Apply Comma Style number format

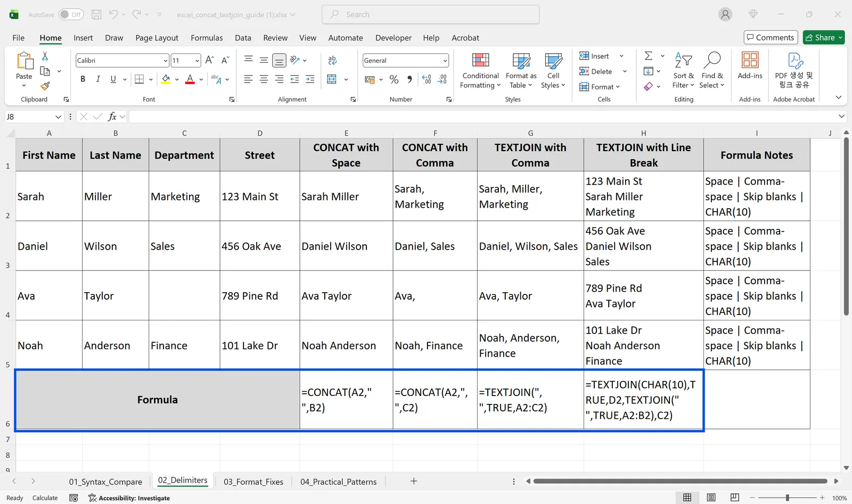(x=409, y=79)
